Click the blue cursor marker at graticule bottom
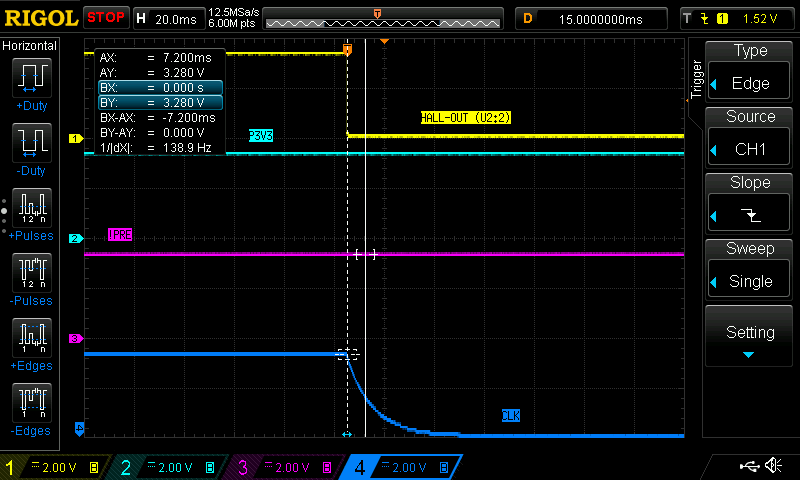The height and width of the screenshot is (480, 800). tap(347, 434)
